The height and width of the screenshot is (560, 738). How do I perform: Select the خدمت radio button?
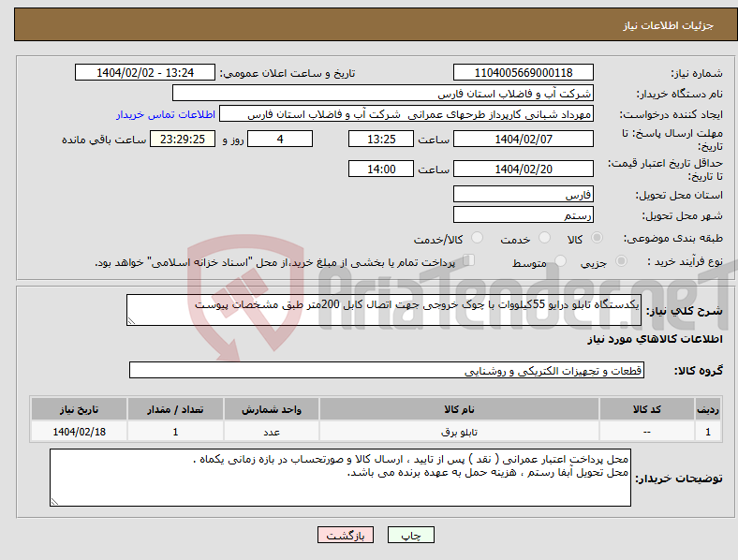544,238
